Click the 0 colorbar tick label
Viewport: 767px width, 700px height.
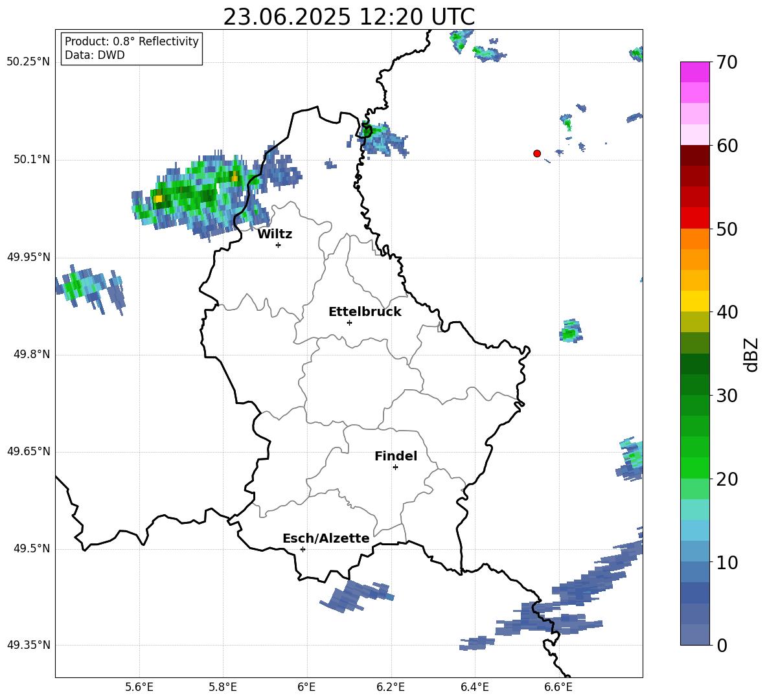pyautogui.click(x=722, y=645)
